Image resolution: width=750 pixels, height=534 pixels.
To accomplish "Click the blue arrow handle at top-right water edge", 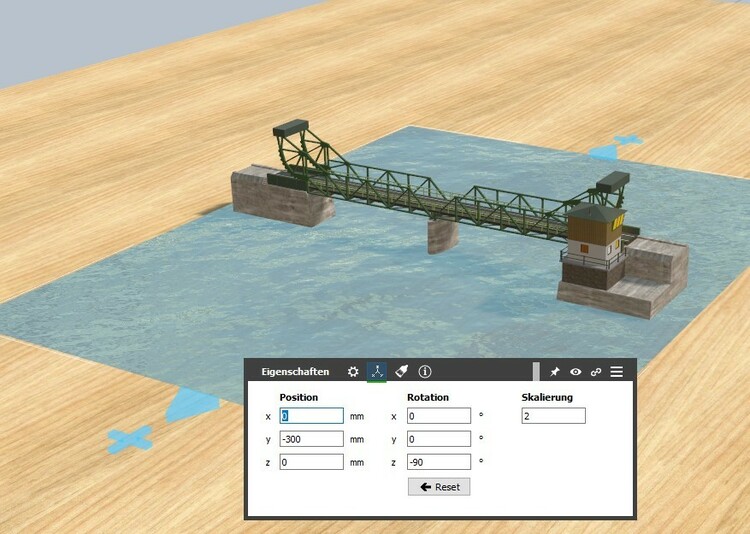I will [603, 153].
